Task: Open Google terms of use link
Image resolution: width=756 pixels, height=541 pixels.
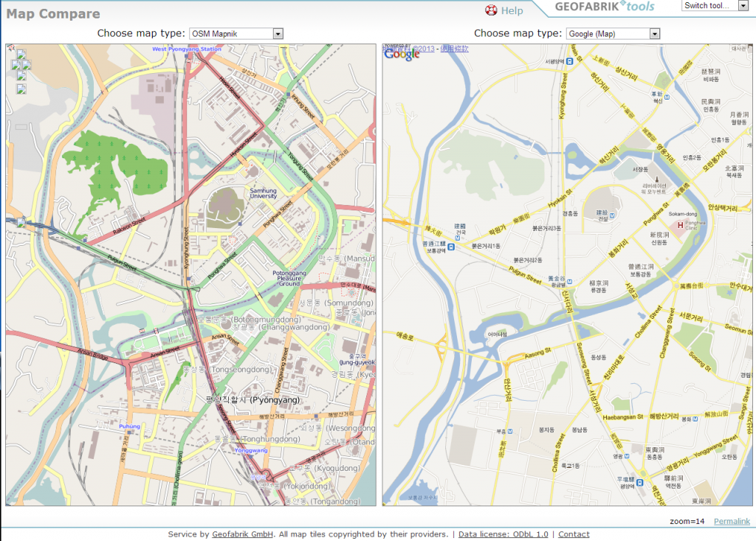Action: pos(454,48)
